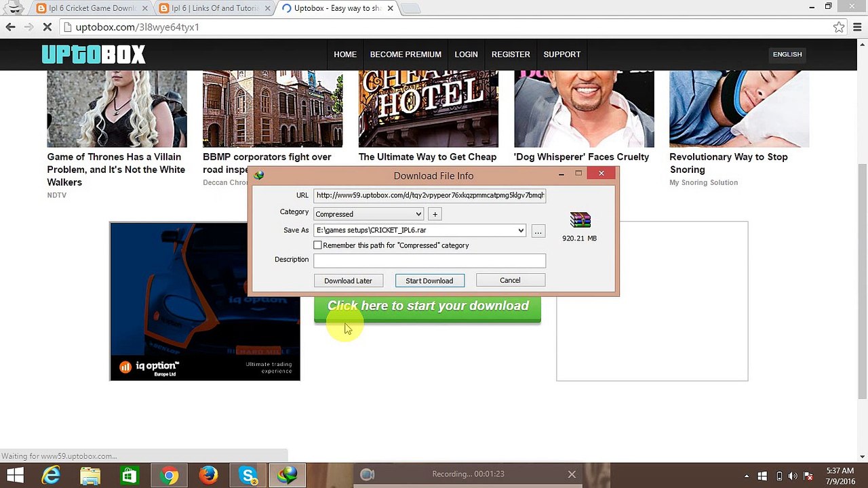Click the Chrome incognito icon
The image size is (868, 488).
point(14,8)
